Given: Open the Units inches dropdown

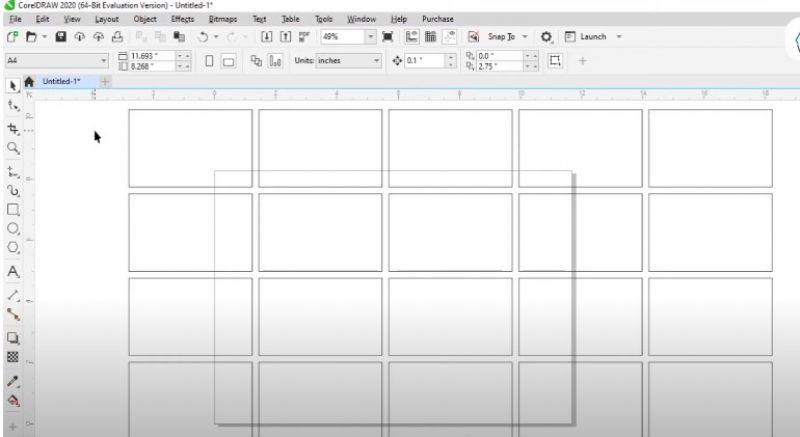Looking at the screenshot, I should (x=377, y=61).
